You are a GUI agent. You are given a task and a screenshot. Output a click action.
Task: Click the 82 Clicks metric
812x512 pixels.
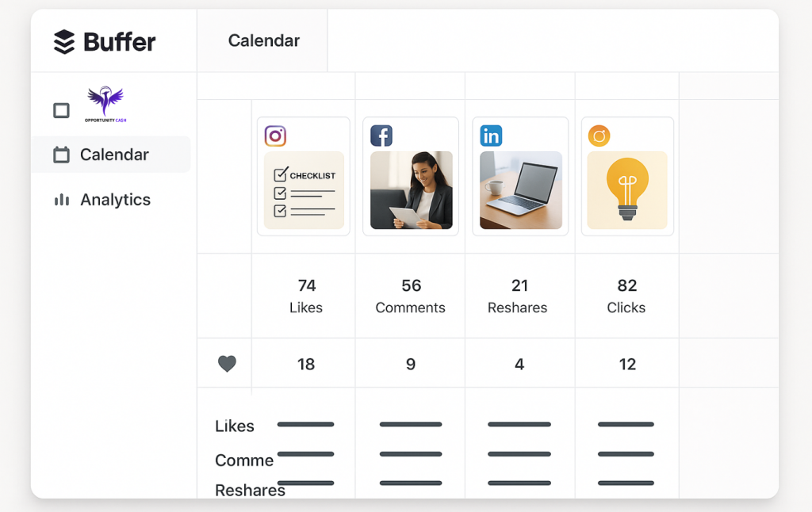pyautogui.click(x=626, y=296)
